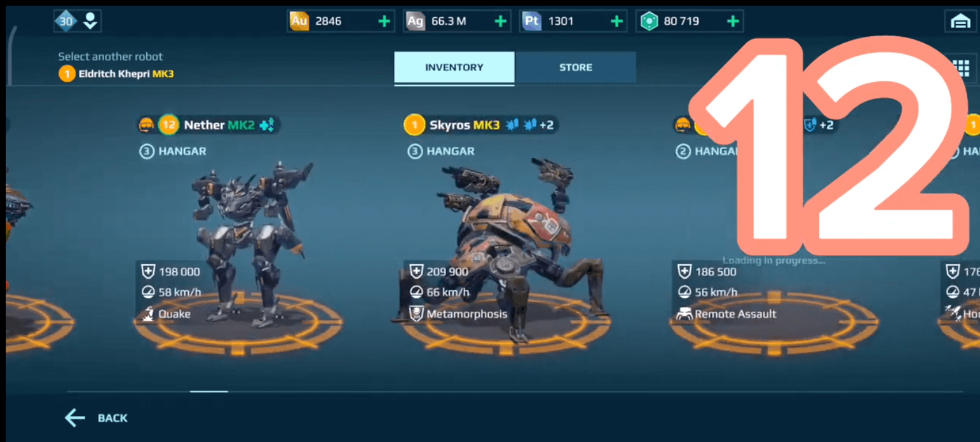Add more silver with the Ag plus
The width and height of the screenshot is (980, 442).
[501, 21]
